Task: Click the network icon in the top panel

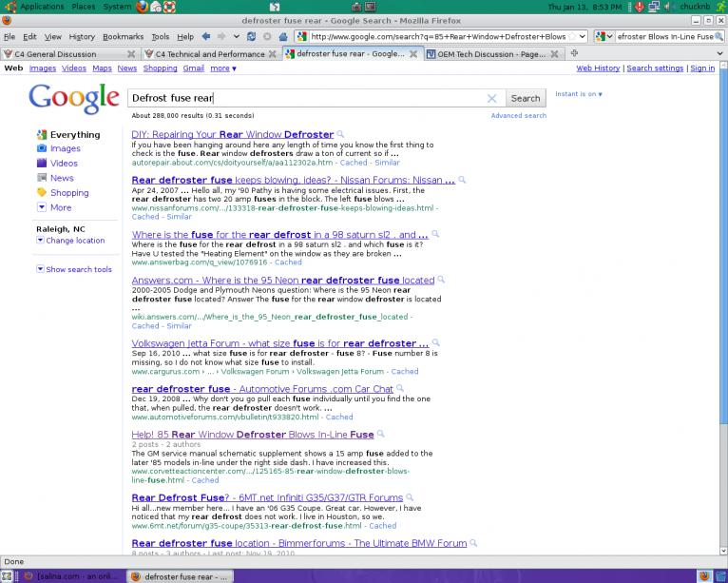Action: click(654, 7)
